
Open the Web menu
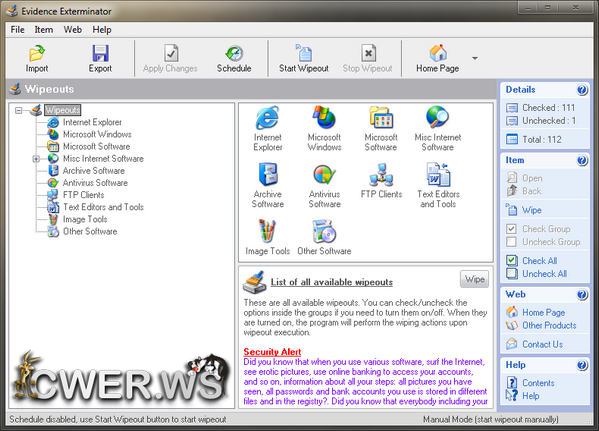tap(73, 30)
